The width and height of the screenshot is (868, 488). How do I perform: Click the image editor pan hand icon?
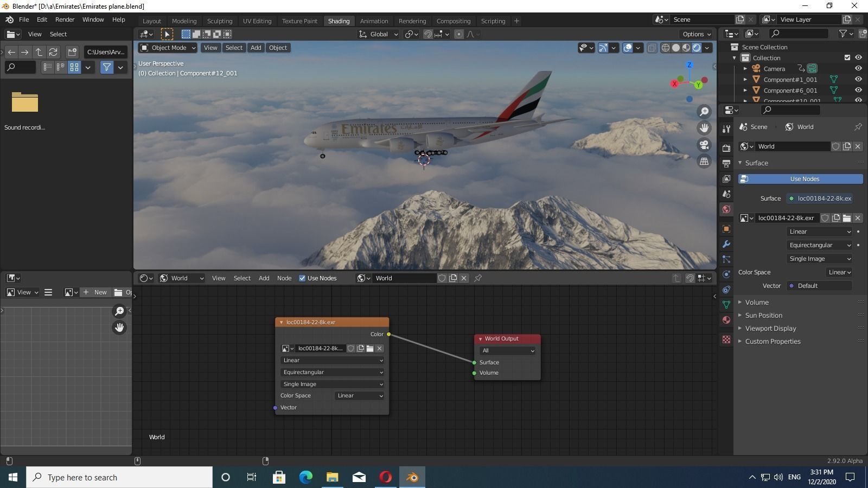point(119,328)
